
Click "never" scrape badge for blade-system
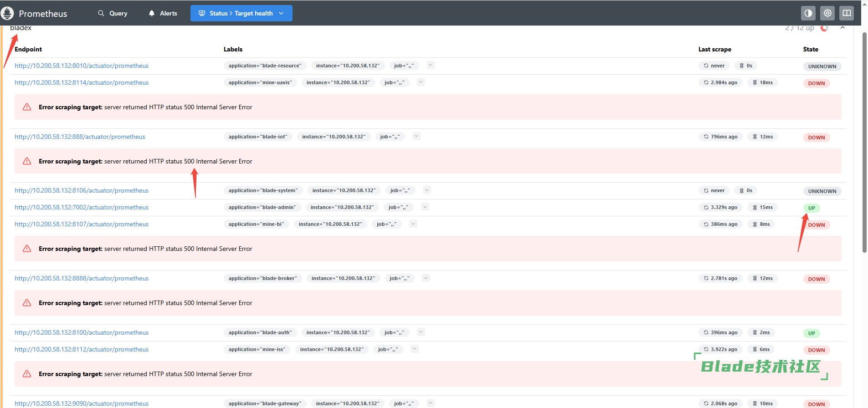tap(714, 190)
